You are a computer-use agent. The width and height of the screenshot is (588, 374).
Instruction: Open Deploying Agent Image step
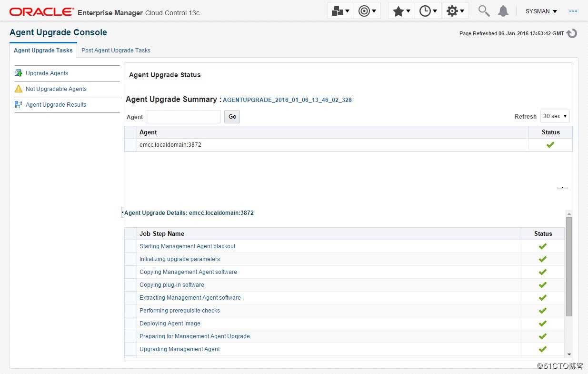coord(169,323)
